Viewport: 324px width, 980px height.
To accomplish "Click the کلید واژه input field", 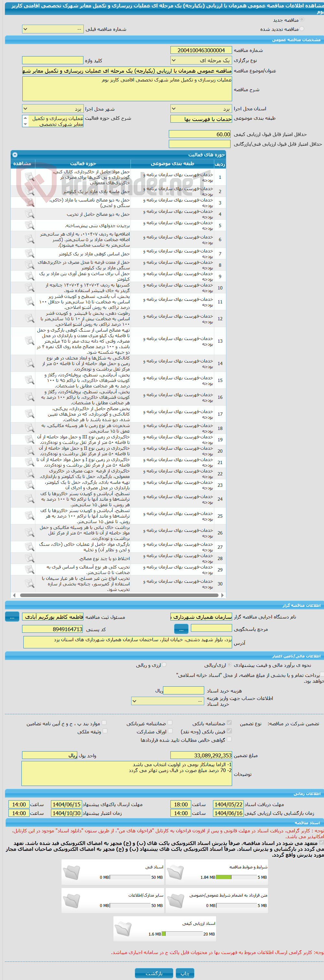I will pos(53,60).
